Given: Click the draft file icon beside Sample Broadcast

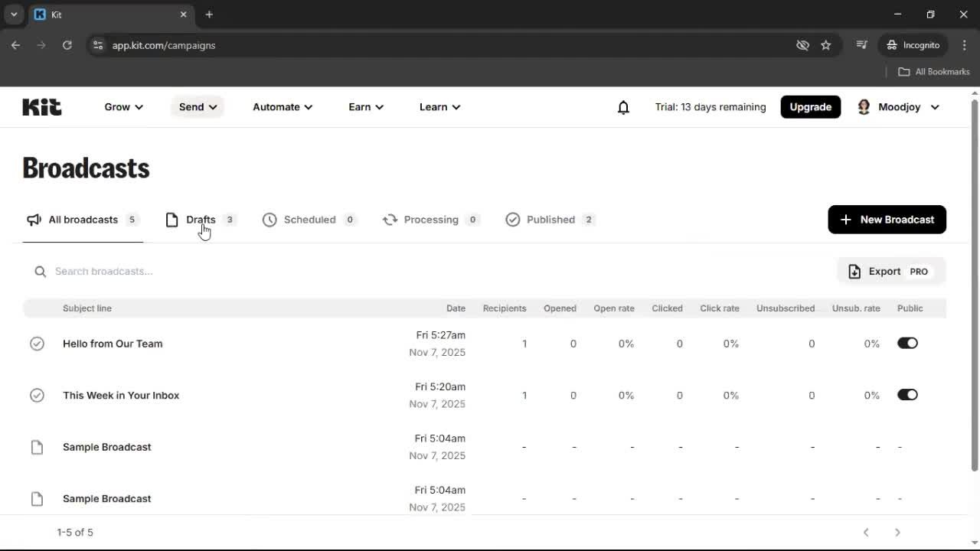Looking at the screenshot, I should click(x=37, y=447).
